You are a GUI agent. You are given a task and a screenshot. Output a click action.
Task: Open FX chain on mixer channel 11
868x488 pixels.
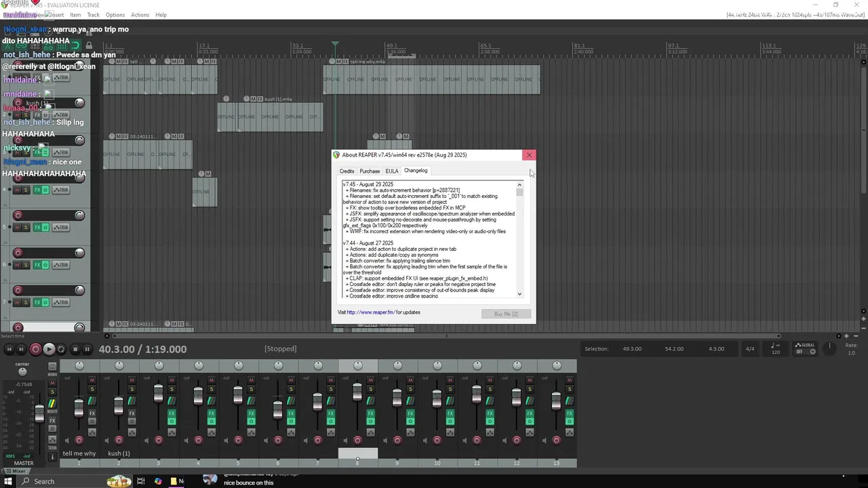click(490, 413)
